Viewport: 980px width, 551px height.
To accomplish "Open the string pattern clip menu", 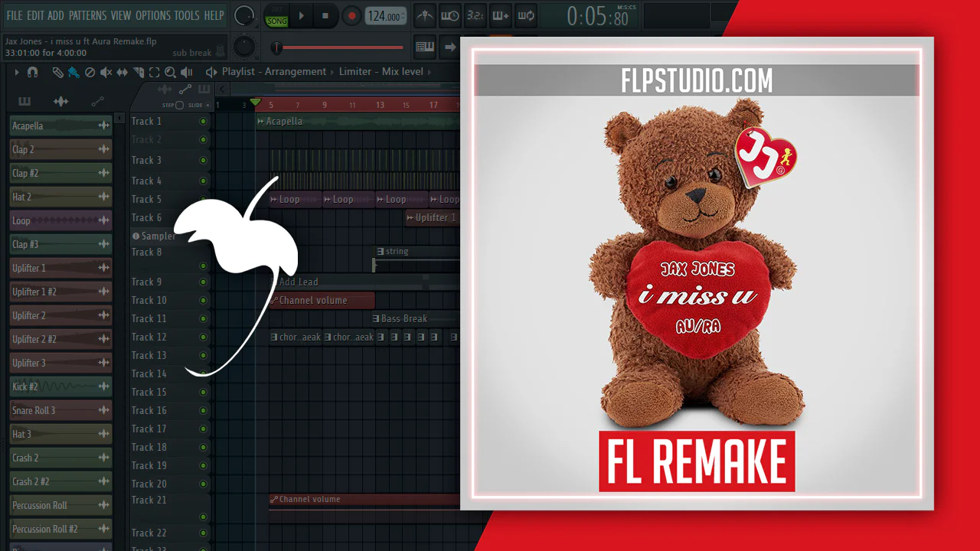I will [380, 251].
